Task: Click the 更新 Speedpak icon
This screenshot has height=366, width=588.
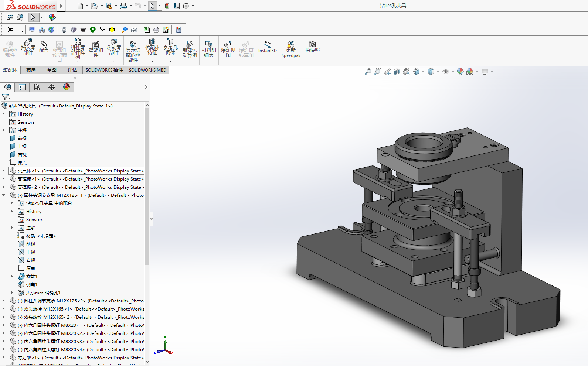Action: click(291, 49)
